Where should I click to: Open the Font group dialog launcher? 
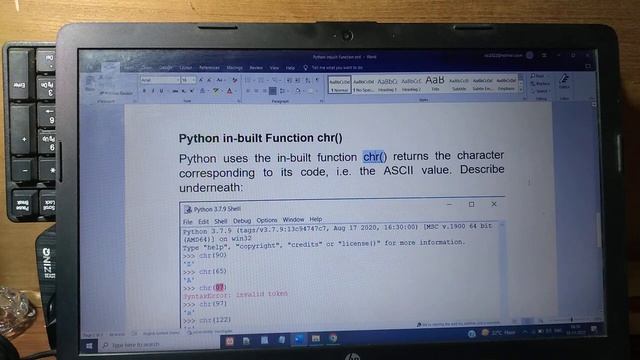click(239, 101)
